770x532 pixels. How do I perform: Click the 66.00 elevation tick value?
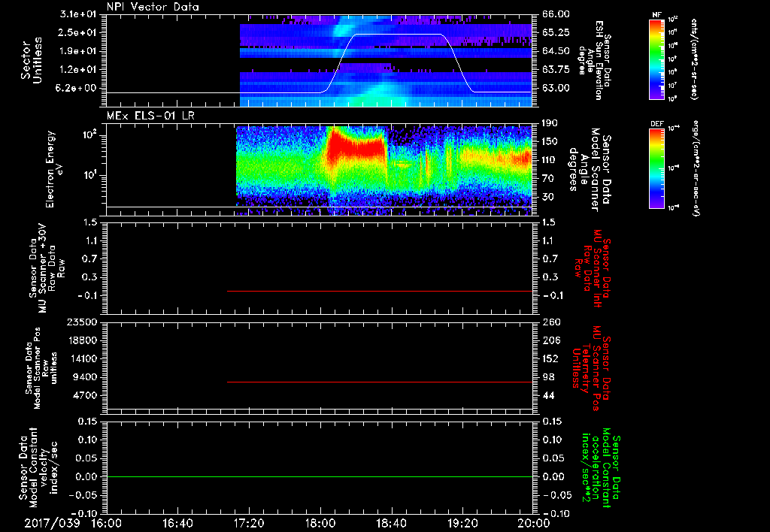pos(556,14)
